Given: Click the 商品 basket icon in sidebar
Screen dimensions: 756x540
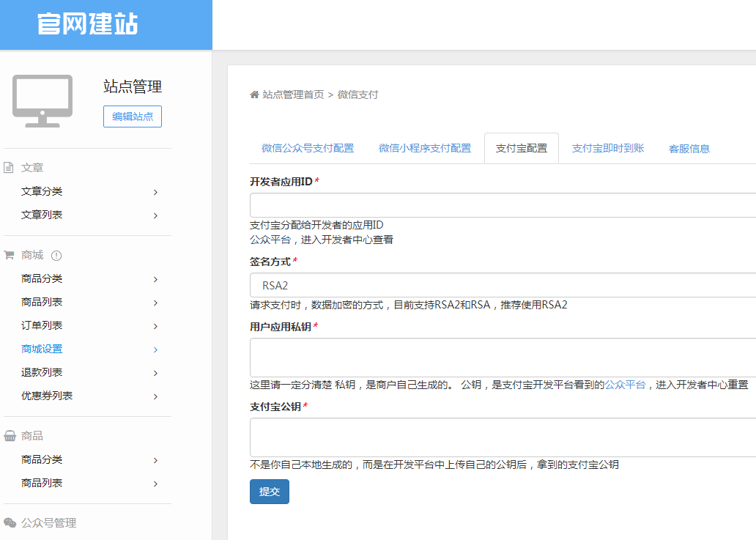Looking at the screenshot, I should (10, 435).
